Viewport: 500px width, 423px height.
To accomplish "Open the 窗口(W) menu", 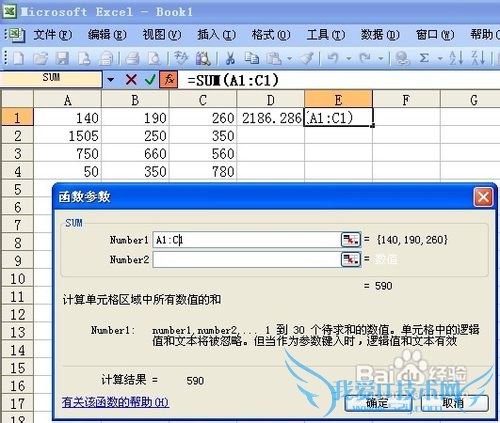I will [435, 35].
